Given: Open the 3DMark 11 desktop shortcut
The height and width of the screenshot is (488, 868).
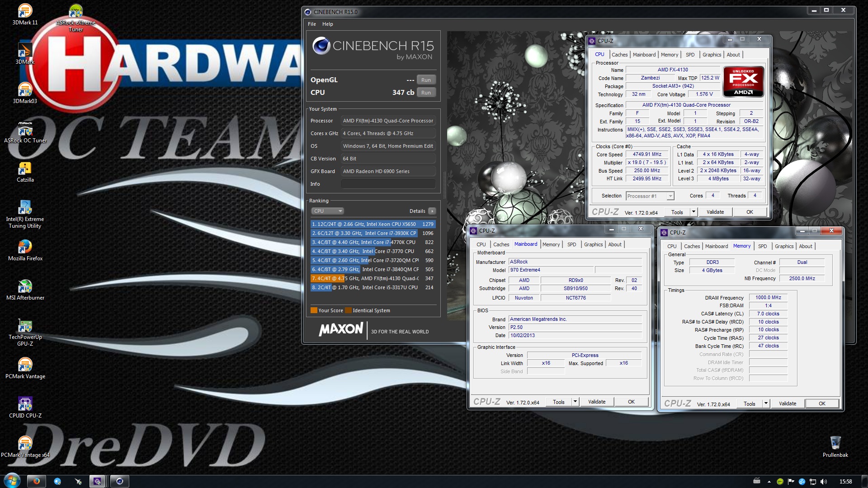Looking at the screenshot, I should pos(25,14).
